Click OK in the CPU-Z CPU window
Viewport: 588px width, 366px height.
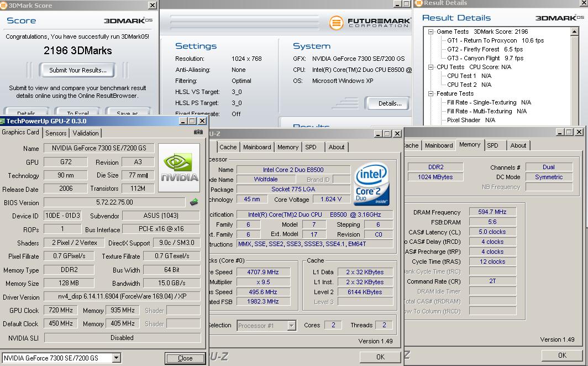click(380, 357)
